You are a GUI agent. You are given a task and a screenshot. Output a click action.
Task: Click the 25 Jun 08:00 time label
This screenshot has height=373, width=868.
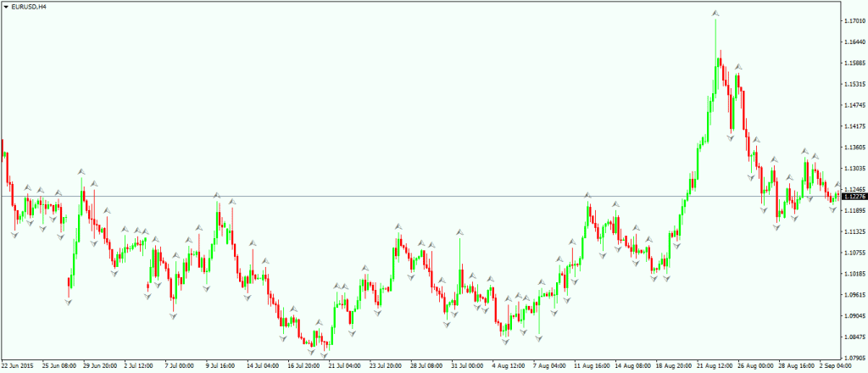(x=59, y=366)
